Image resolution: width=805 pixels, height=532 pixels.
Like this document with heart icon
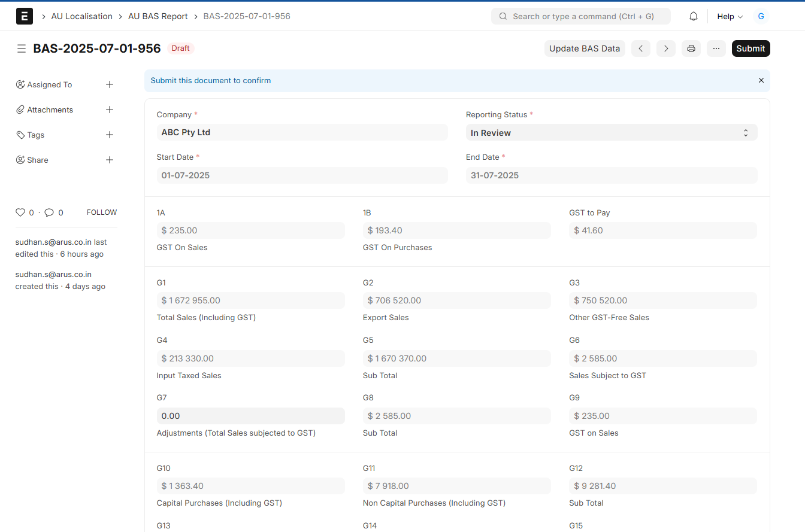(x=20, y=212)
